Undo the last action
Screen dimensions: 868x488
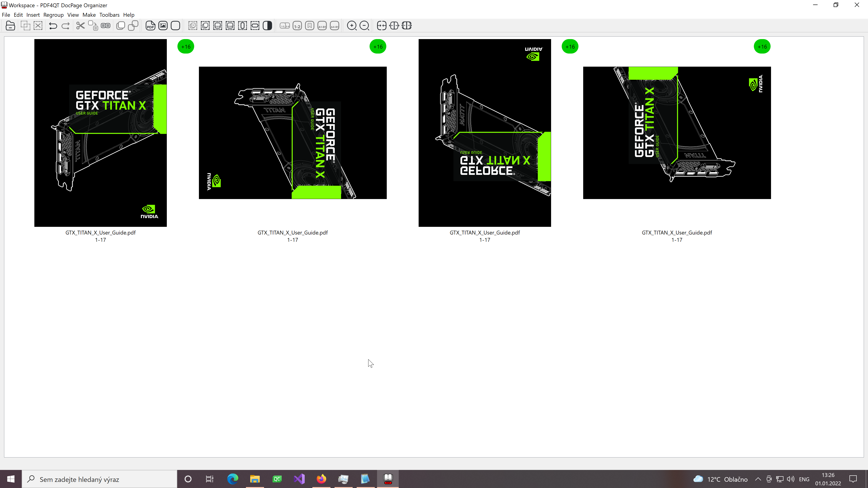point(53,26)
